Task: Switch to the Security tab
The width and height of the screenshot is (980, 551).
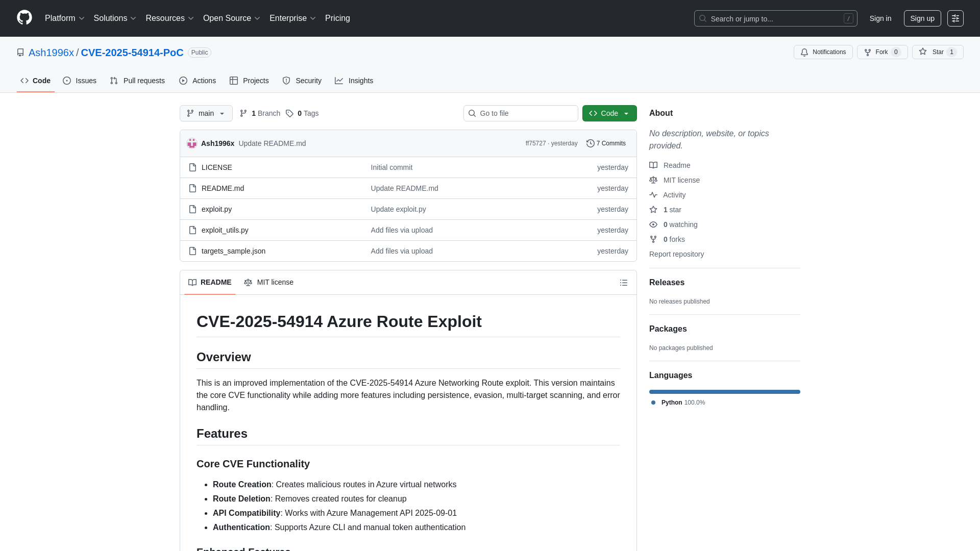Action: [302, 81]
